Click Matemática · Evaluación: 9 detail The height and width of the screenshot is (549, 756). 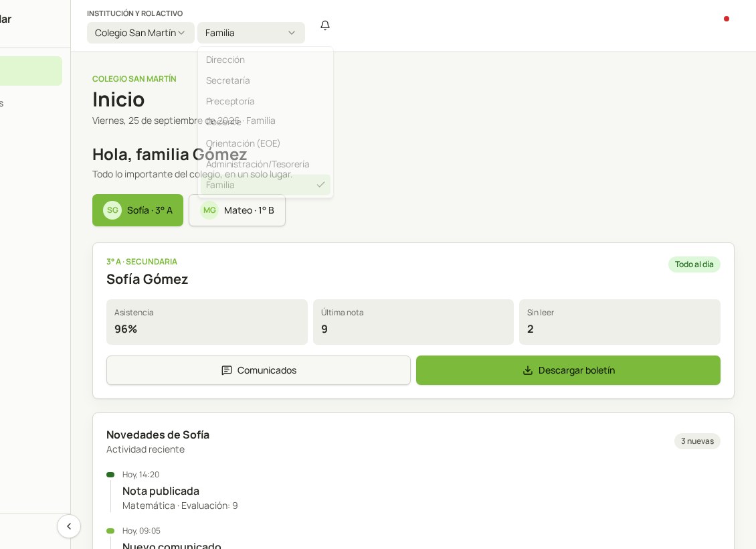click(x=180, y=505)
